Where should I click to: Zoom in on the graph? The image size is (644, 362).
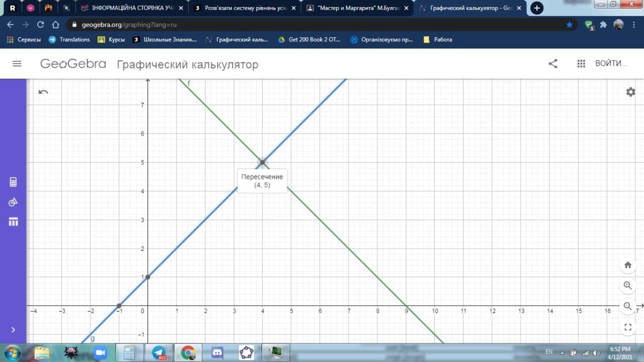(x=627, y=285)
